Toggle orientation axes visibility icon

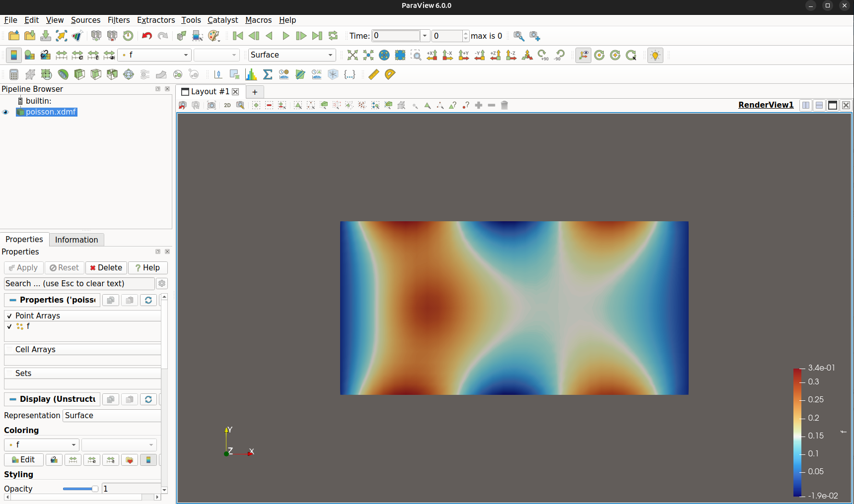[583, 55]
